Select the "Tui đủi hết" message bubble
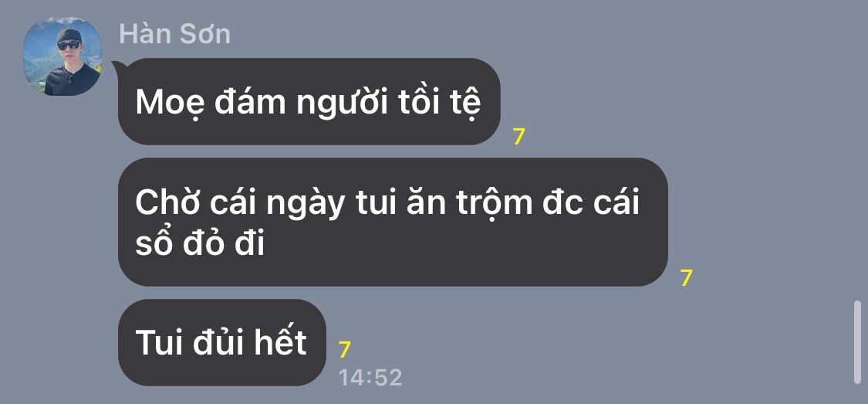The height and width of the screenshot is (404, 868). (222, 342)
